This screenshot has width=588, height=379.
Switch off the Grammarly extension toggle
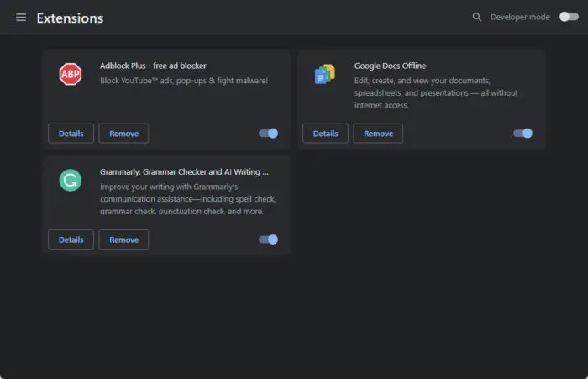[268, 240]
